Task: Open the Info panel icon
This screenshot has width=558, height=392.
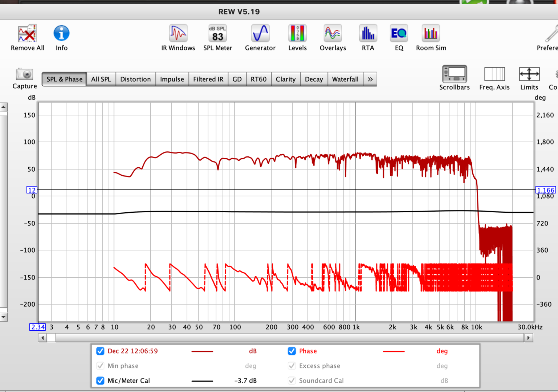Action: [x=61, y=34]
